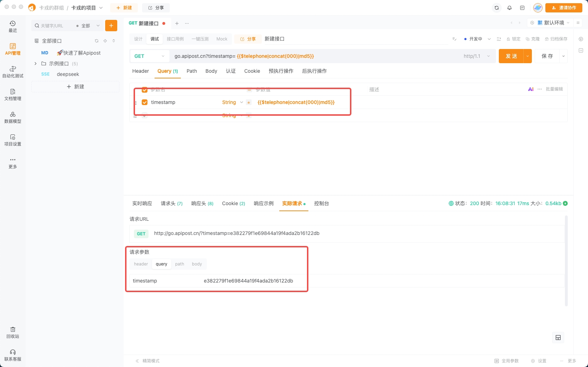Open 文档管理 in the sidebar
This screenshot has height=367, width=588.
click(x=13, y=95)
